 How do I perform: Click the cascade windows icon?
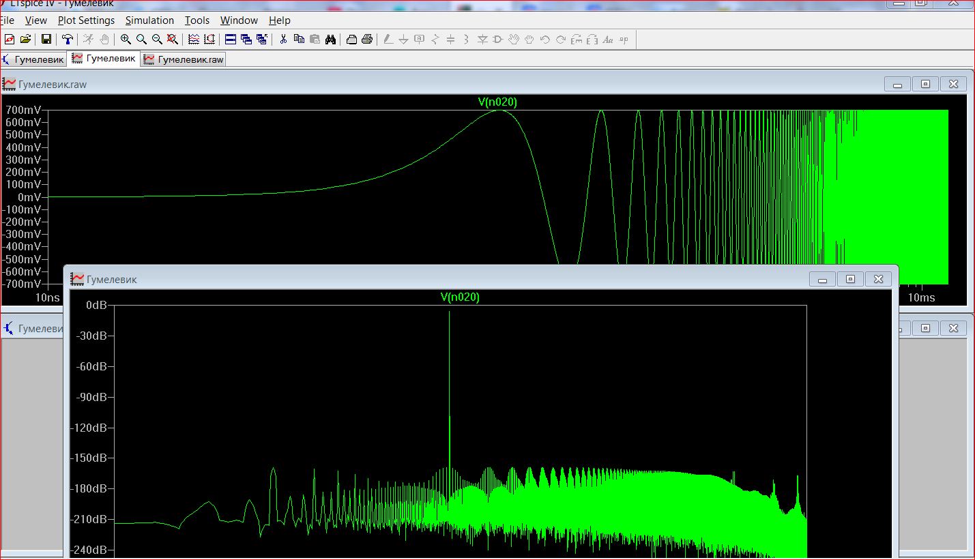coord(246,40)
